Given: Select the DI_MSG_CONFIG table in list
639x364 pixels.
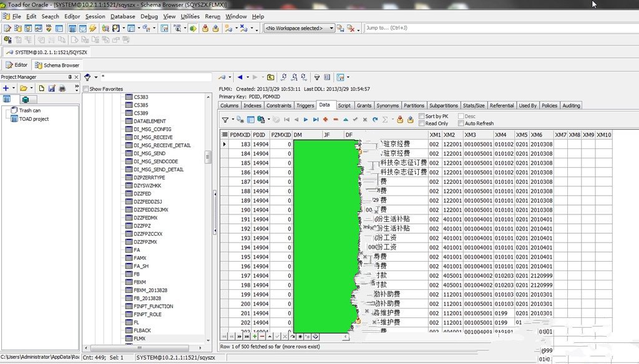Looking at the screenshot, I should point(153,130).
